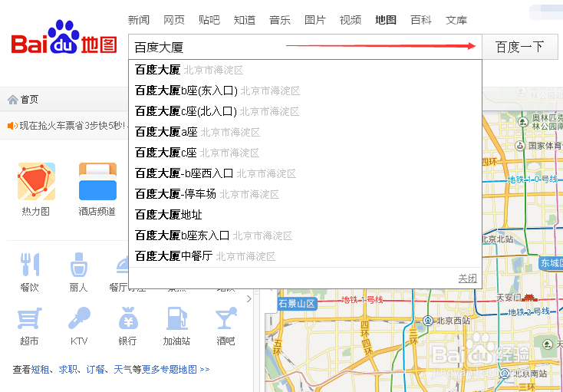
Task: Open the 百科 baike tab
Action: tap(421, 20)
